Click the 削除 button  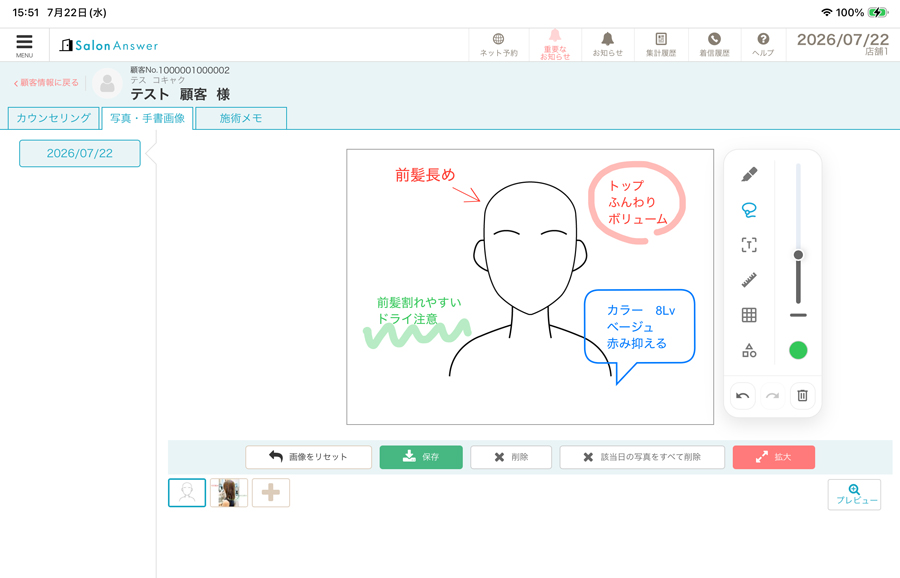coord(511,457)
